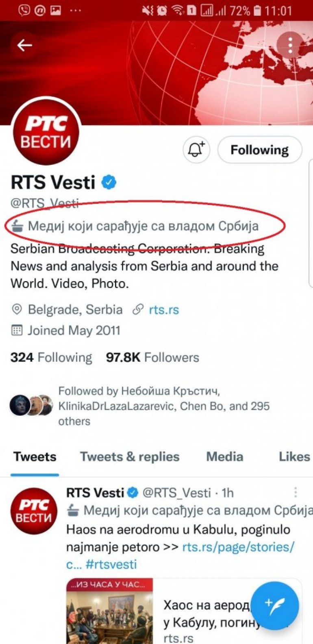The image size is (313, 644).
Task: View the 324 Following list
Action: (51, 358)
